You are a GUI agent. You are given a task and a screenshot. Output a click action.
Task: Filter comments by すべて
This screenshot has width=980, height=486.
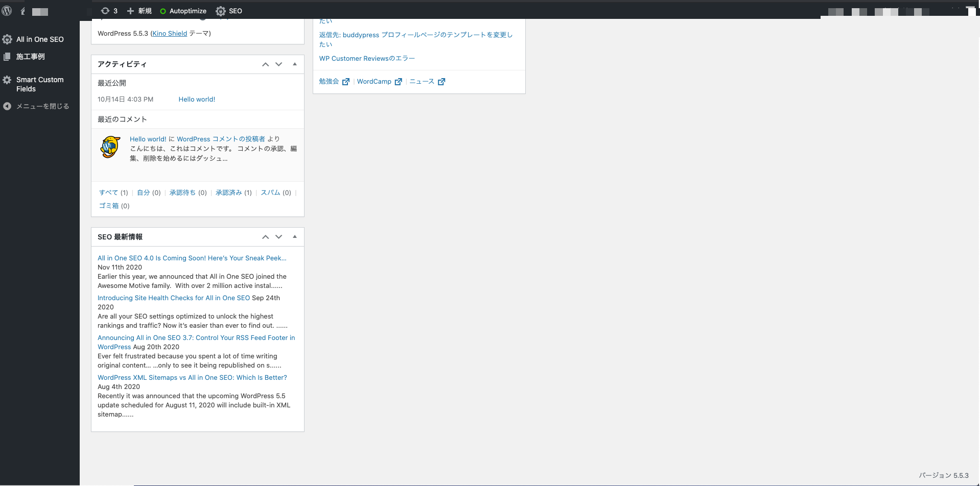point(108,192)
